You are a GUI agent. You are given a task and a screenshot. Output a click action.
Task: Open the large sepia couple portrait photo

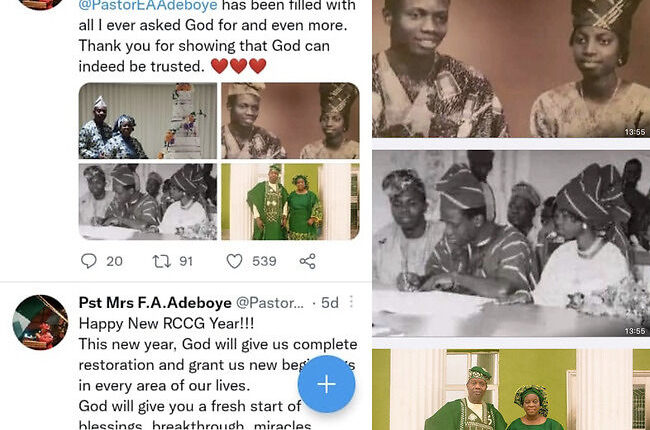click(511, 68)
